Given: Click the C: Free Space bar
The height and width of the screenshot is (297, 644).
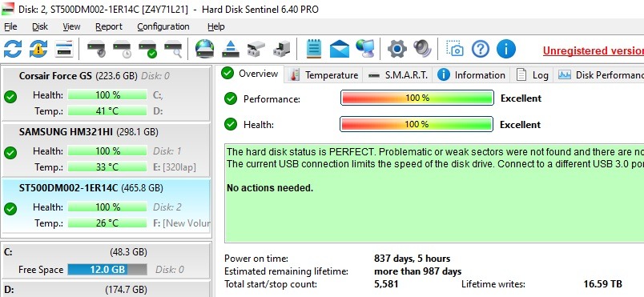Looking at the screenshot, I should tap(107, 270).
